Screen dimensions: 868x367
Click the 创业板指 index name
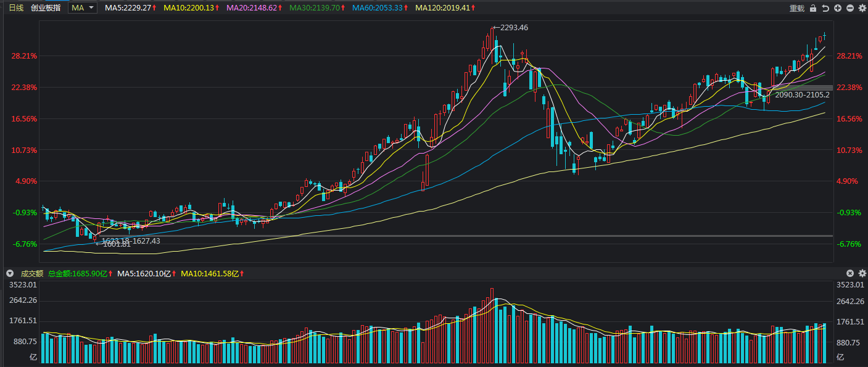46,8
